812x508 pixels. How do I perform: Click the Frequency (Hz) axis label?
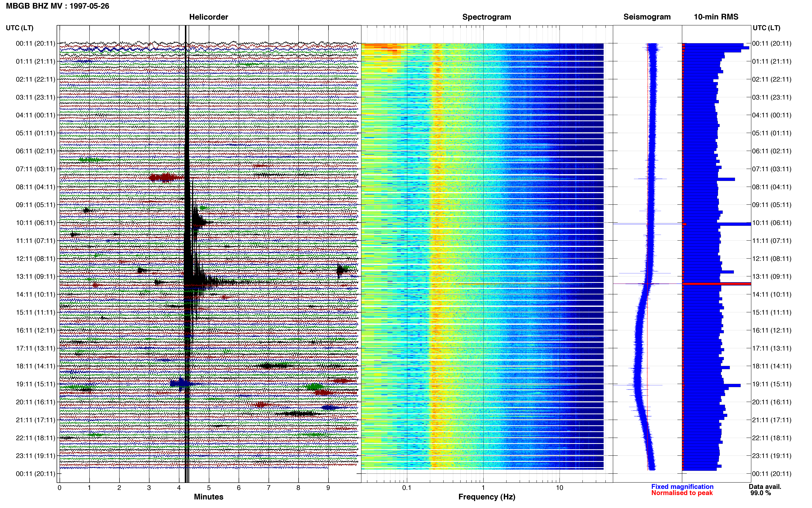(487, 497)
